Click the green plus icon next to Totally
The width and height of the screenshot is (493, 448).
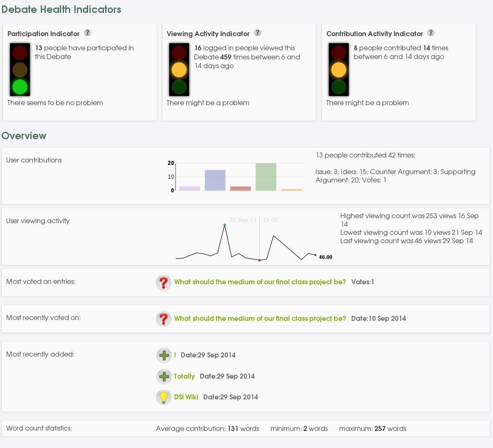164,376
